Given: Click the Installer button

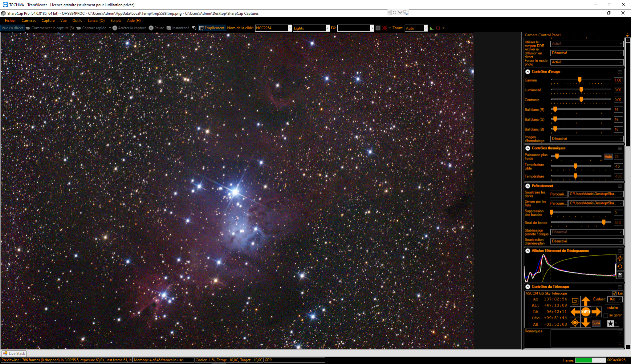Looking at the screenshot, I should pos(612,307).
